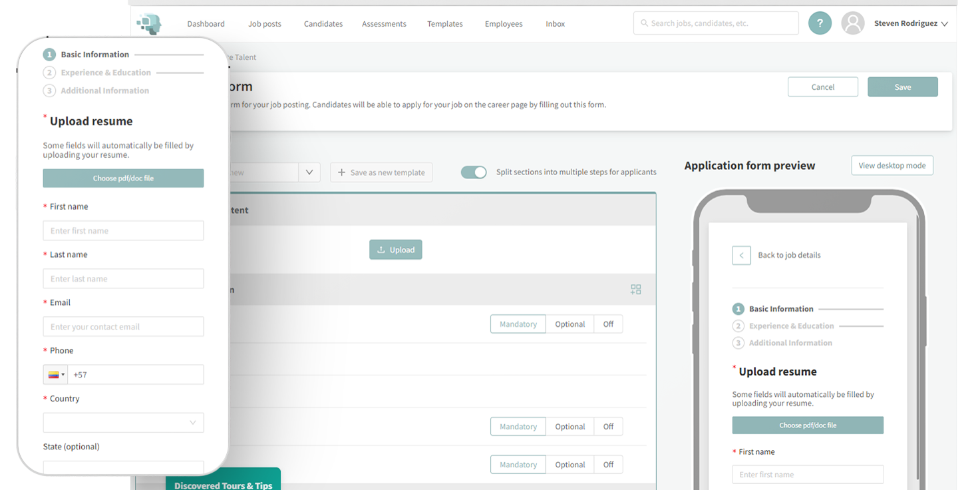Click the Enter first name input field
This screenshot has height=490, width=980.
pyautogui.click(x=123, y=230)
